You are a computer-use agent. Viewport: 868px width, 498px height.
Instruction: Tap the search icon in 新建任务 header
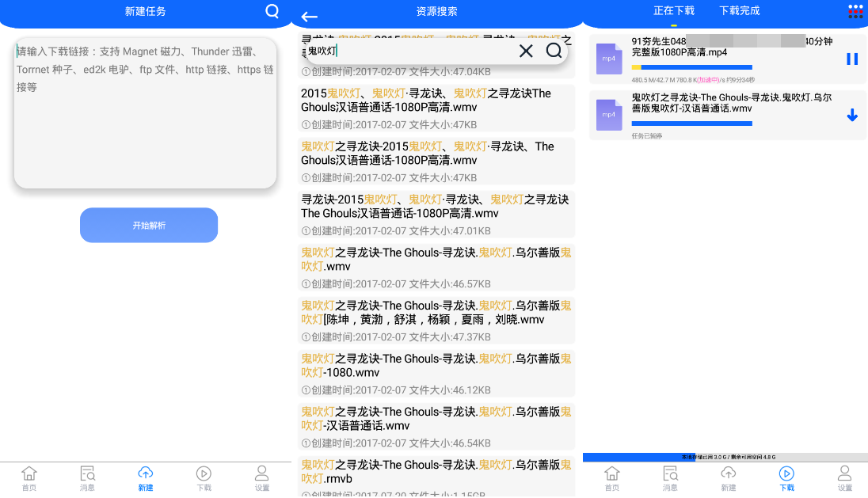click(x=272, y=11)
